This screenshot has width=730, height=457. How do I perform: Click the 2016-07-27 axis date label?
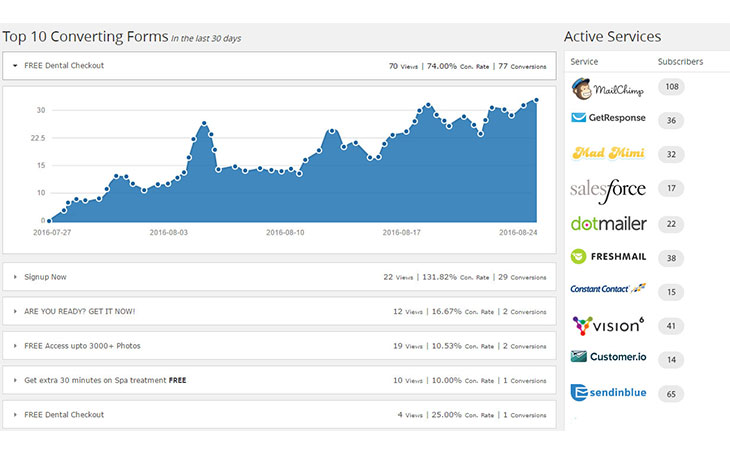click(x=52, y=232)
